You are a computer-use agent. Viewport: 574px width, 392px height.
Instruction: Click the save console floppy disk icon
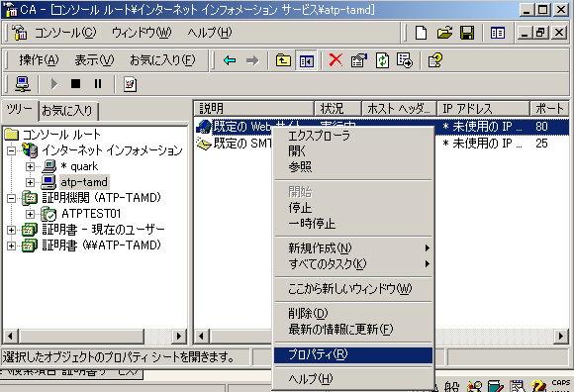[467, 33]
